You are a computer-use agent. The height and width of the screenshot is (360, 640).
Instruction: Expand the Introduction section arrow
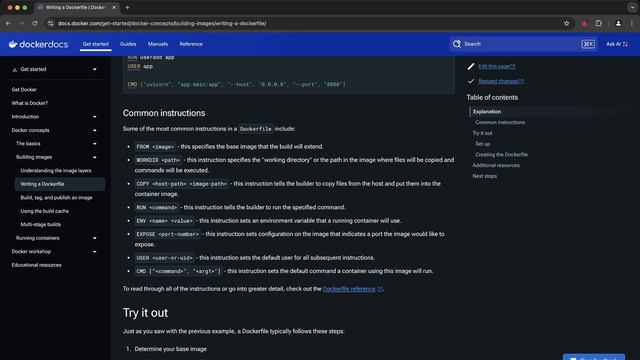click(95, 117)
